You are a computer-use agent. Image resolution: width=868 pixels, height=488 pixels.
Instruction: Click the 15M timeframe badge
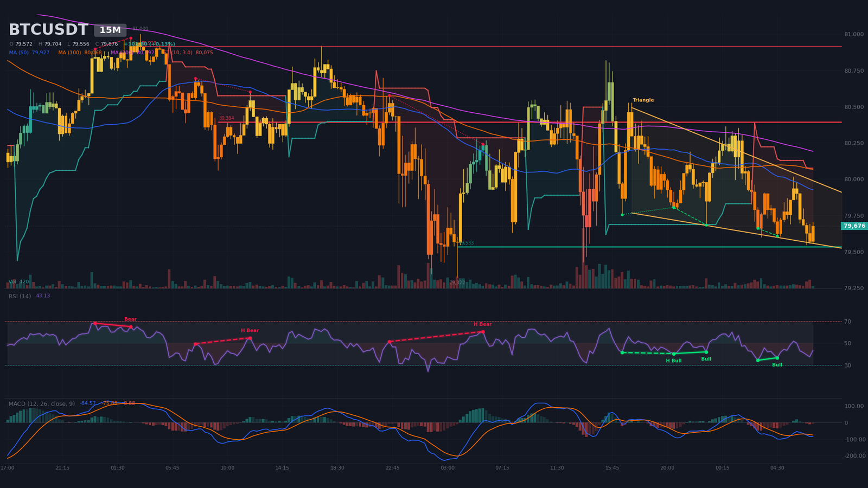[110, 30]
